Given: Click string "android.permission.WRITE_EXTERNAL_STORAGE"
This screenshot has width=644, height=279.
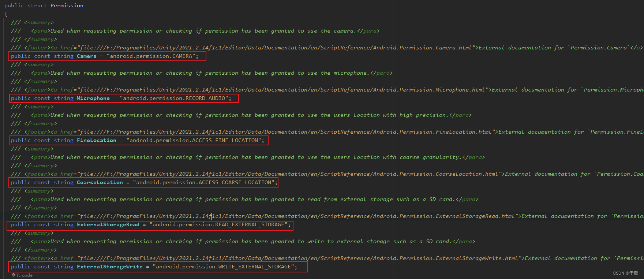Looking at the screenshot, I should tap(224, 267).
